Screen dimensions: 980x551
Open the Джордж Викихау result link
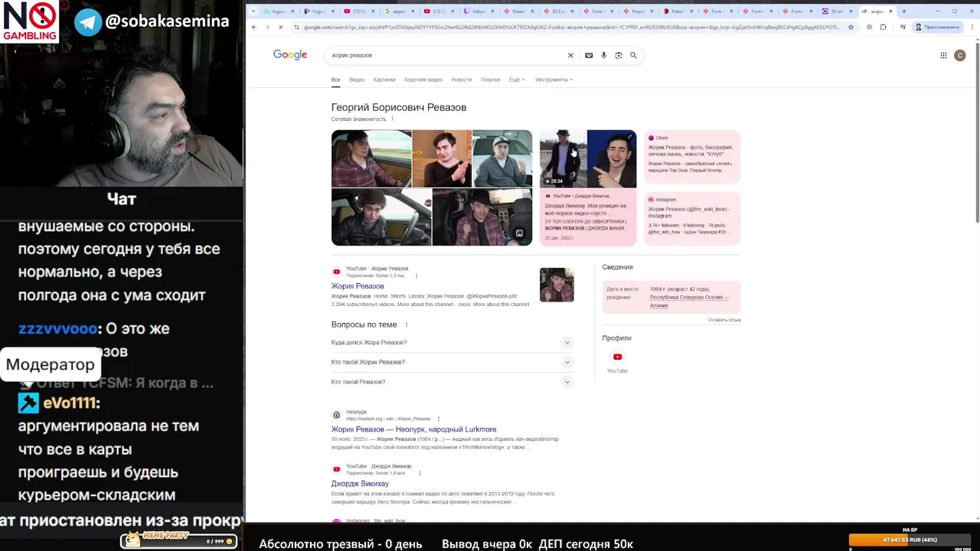(x=360, y=484)
